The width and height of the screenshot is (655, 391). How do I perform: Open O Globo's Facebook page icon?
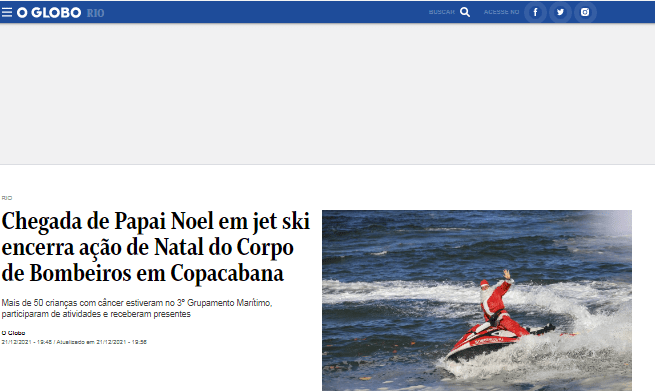click(535, 12)
